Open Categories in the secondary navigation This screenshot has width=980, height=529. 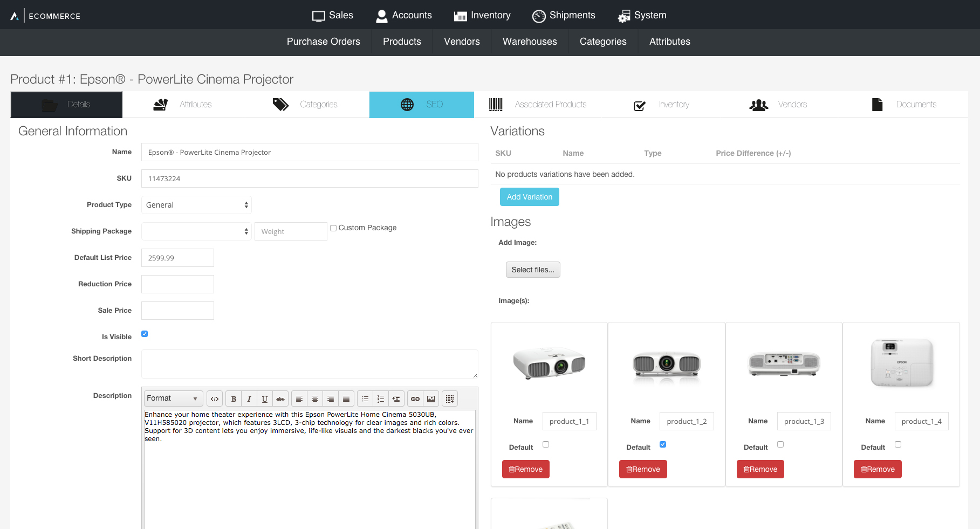coord(603,42)
